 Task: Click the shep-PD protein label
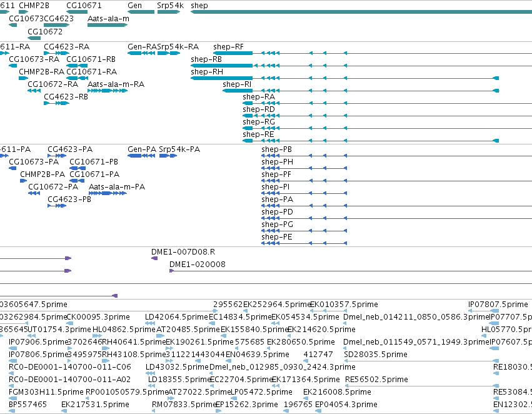tap(277, 213)
